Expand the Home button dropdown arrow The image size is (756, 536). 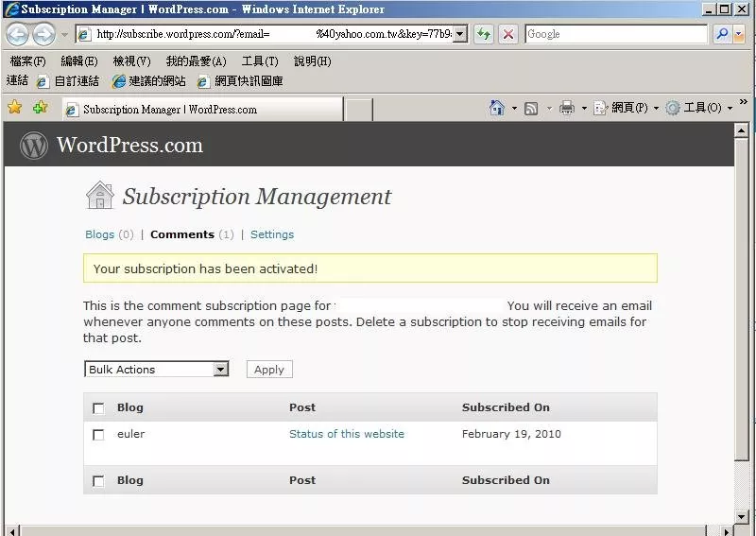[x=514, y=108]
